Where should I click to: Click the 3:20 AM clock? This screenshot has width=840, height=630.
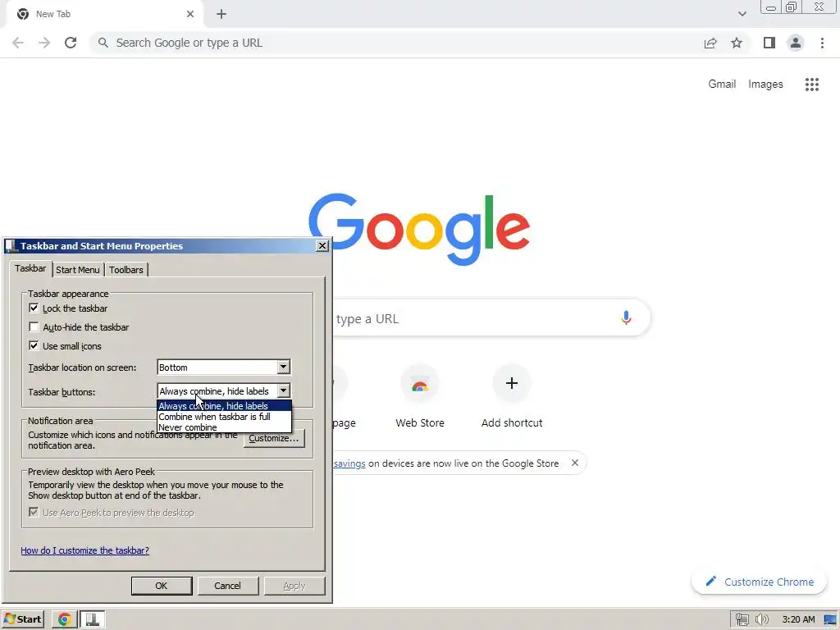tap(798, 619)
